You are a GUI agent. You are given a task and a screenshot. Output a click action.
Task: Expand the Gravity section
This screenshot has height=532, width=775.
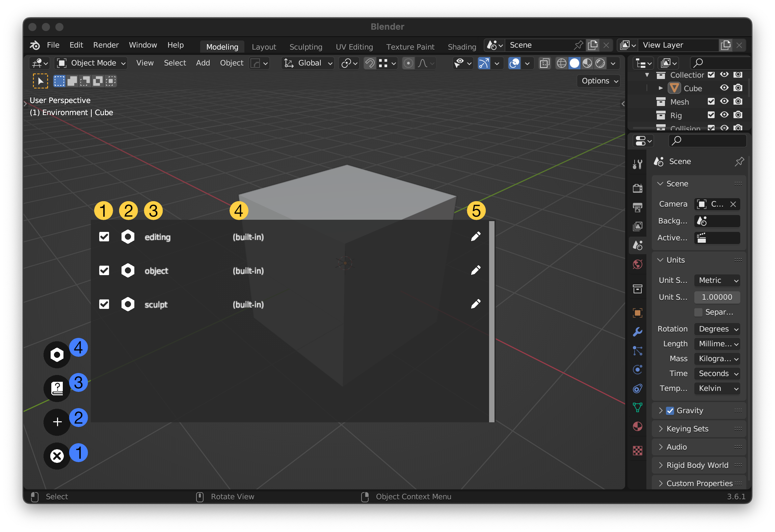coord(660,410)
